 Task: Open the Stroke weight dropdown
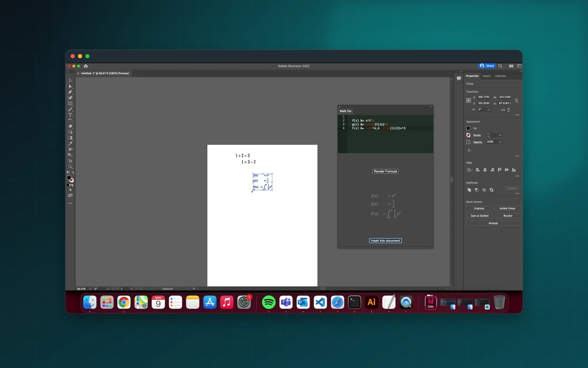(500, 135)
